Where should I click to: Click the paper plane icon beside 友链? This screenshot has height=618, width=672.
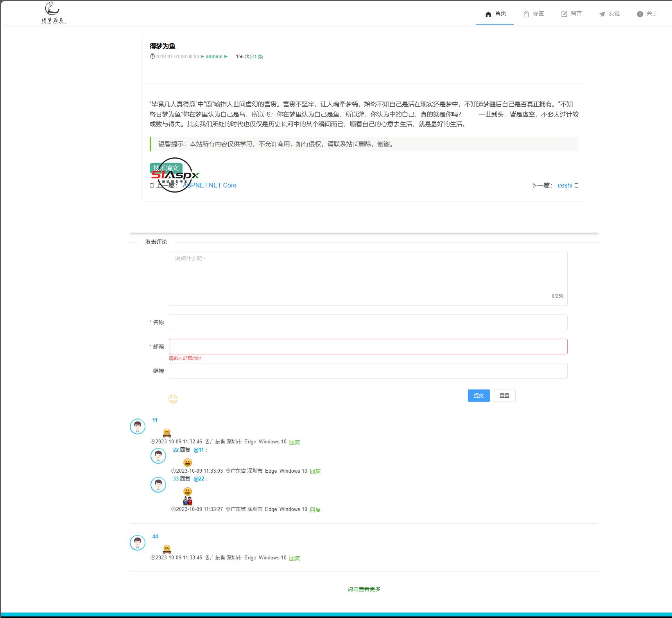pyautogui.click(x=602, y=14)
